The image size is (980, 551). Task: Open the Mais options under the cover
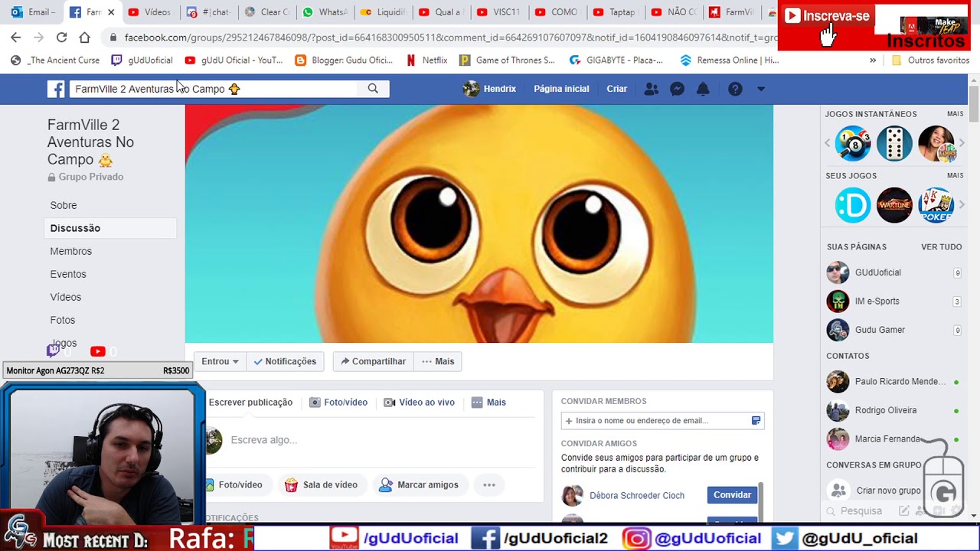pos(438,361)
